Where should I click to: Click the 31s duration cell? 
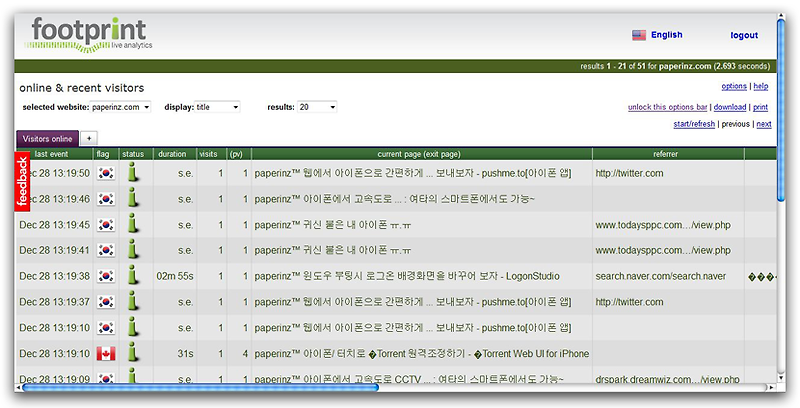coord(185,353)
